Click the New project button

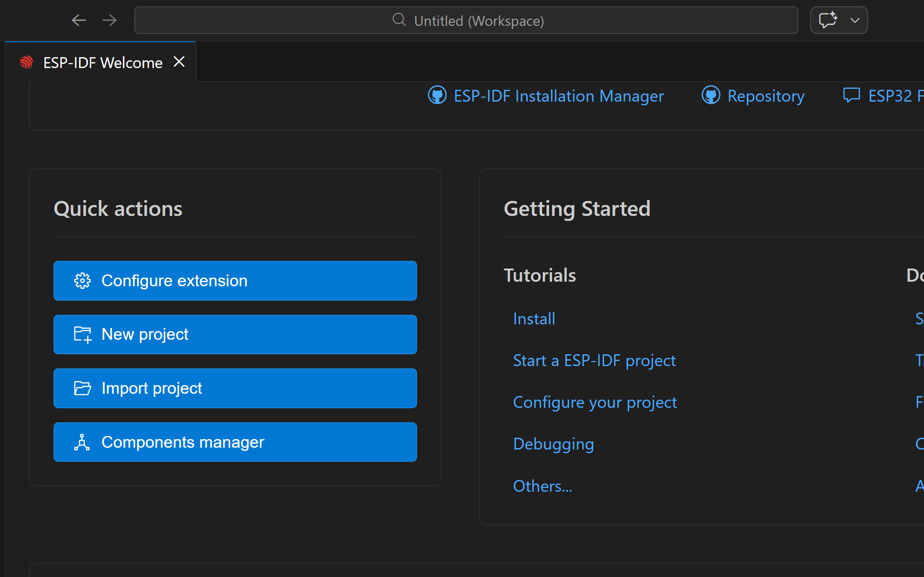pos(235,335)
